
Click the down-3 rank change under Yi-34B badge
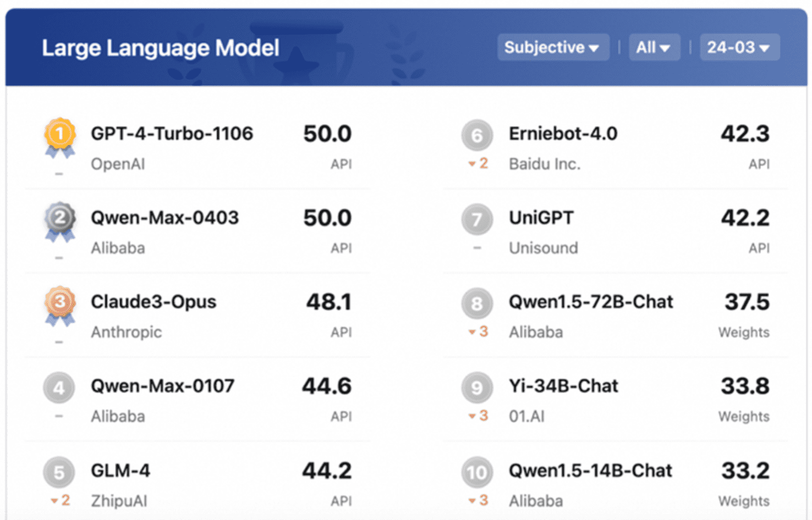(478, 416)
